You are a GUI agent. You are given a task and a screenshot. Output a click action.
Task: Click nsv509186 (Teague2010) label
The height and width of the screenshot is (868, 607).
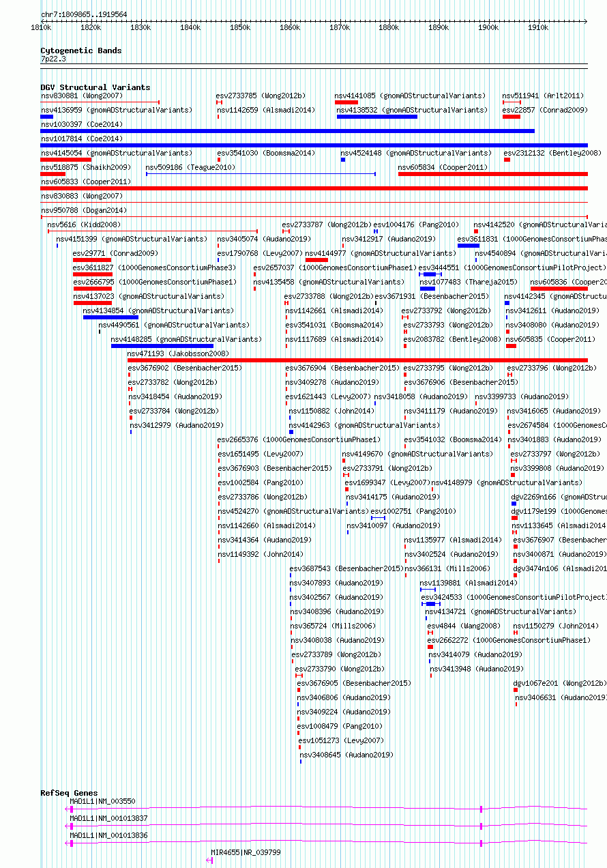(x=190, y=167)
